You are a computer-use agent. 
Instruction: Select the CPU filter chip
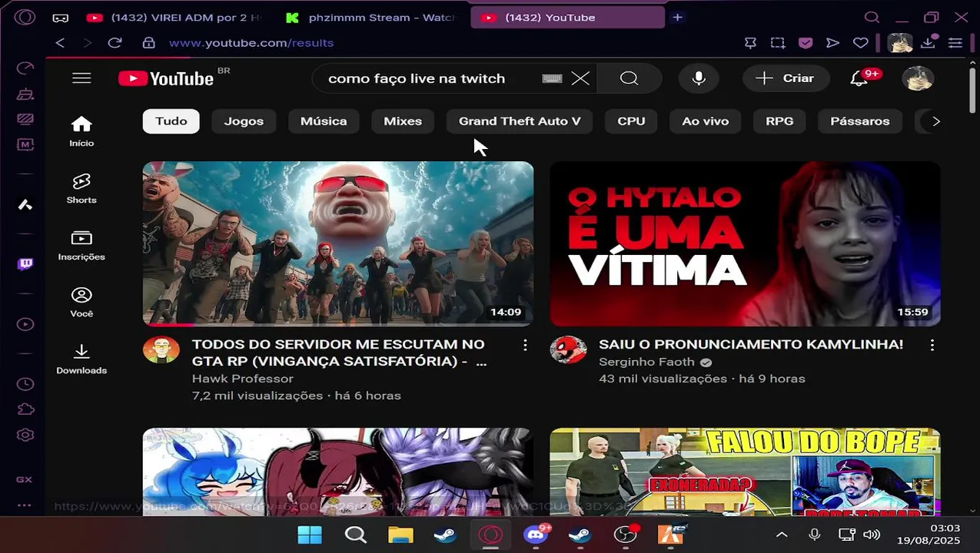point(631,121)
